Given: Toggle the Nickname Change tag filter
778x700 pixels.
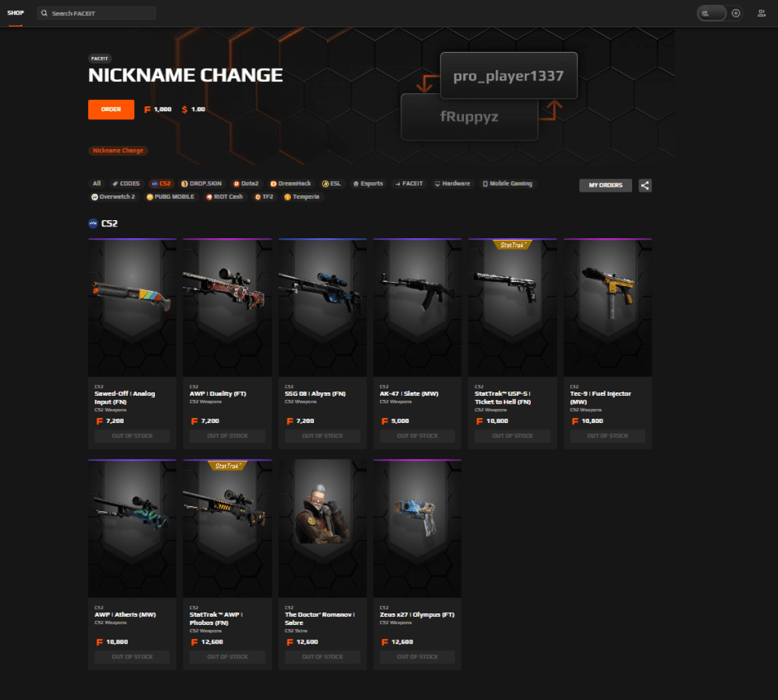Looking at the screenshot, I should [118, 151].
